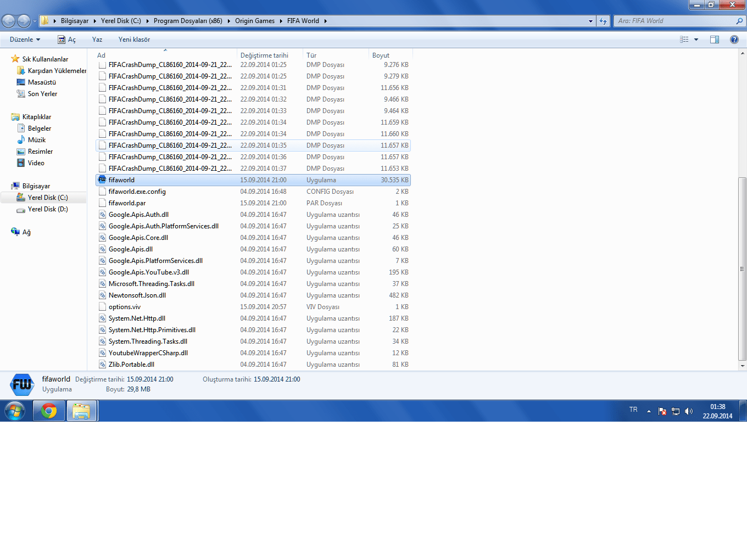Click the volume speaker tray icon
This screenshot has height=560, width=747.
(x=689, y=411)
